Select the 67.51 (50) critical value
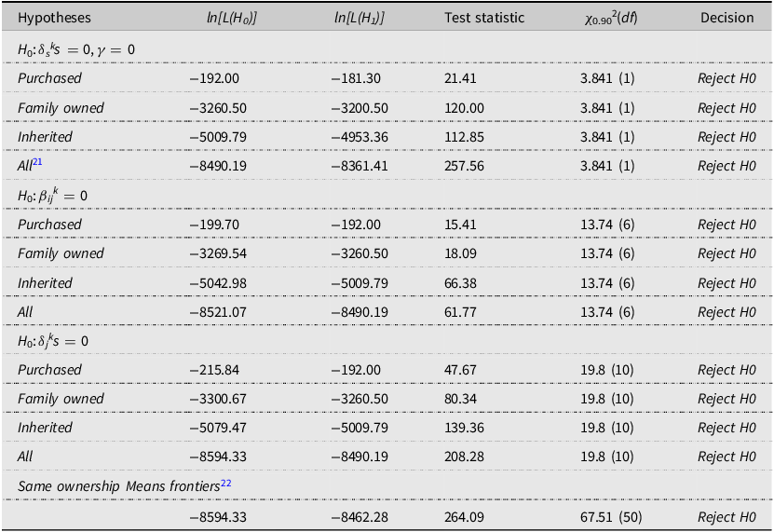 tap(611, 517)
